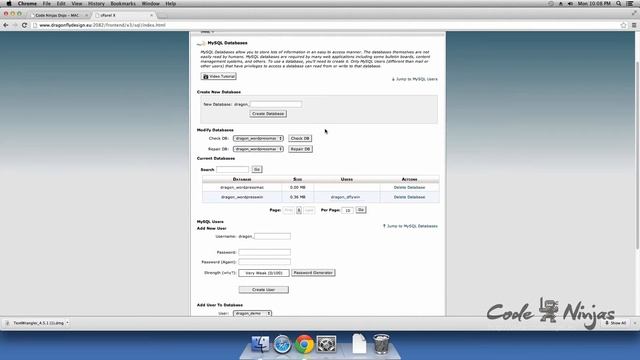Open Google Chrome from the Dock

coord(304,344)
